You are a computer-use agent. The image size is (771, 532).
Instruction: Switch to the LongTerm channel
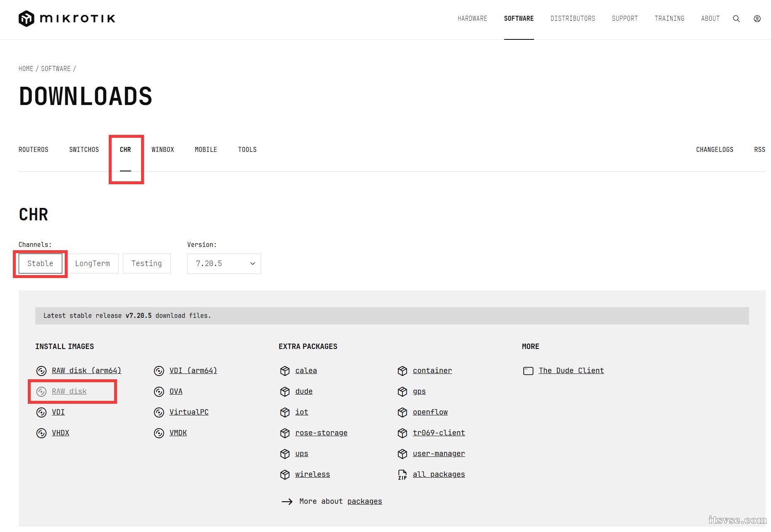(93, 264)
